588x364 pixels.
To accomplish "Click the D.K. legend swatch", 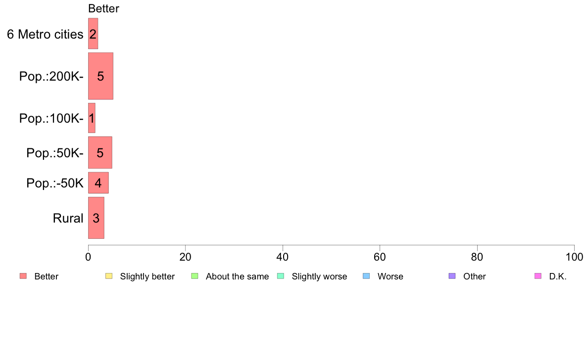I will (538, 276).
